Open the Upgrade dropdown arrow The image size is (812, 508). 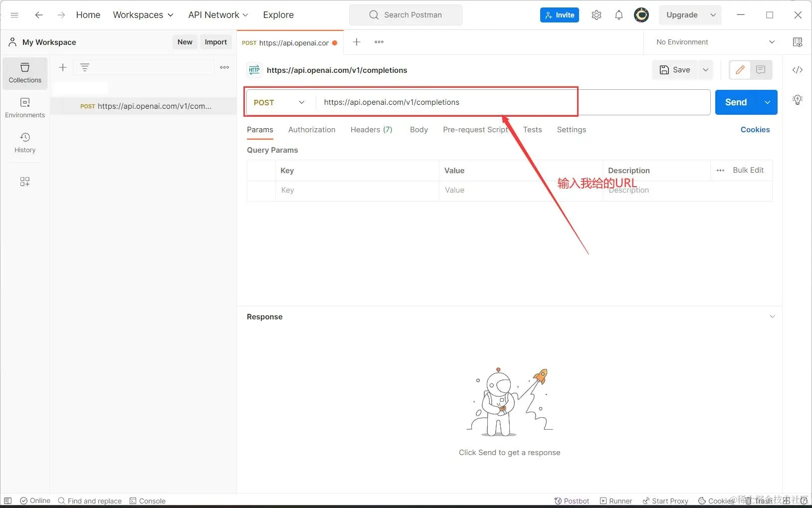pos(713,15)
